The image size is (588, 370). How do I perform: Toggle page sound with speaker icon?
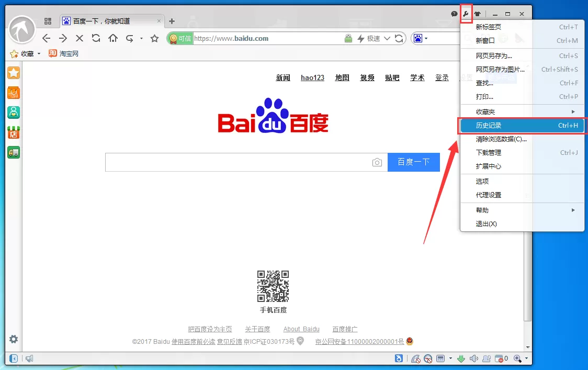pyautogui.click(x=473, y=358)
